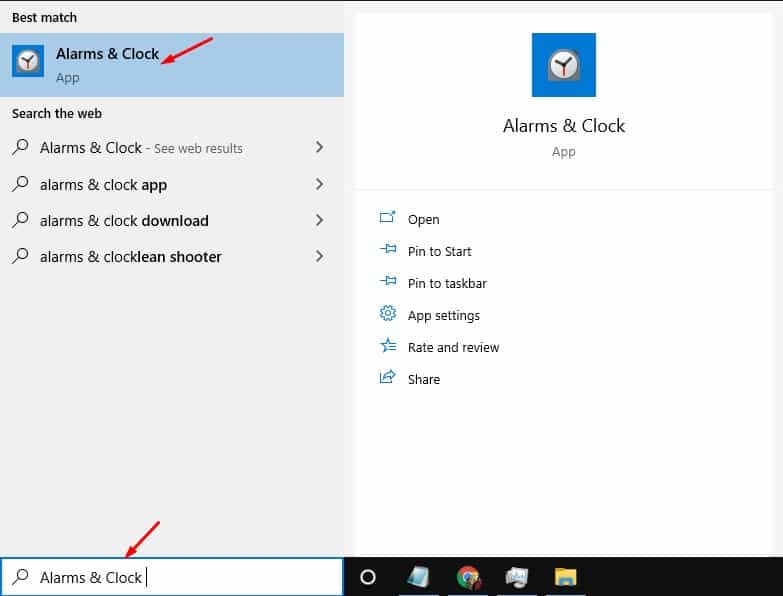
Task: Select the 'alarms & clock download' web suggestion
Action: (x=172, y=220)
